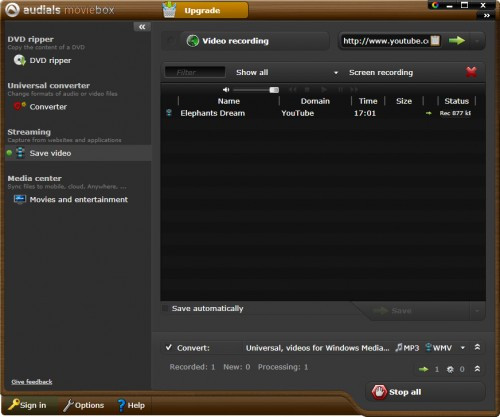Screen dimensions: 500x417
Task: Click YouTube domain cell
Action: (x=297, y=113)
